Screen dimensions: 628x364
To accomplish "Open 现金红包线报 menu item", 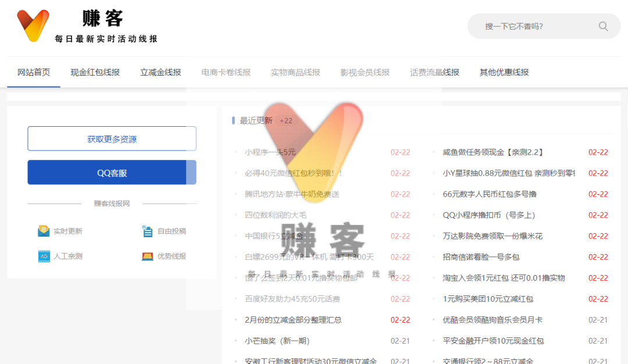I will 95,73.
